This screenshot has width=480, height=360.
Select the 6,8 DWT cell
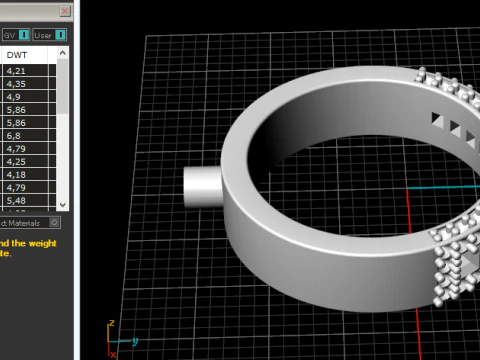(x=25, y=136)
